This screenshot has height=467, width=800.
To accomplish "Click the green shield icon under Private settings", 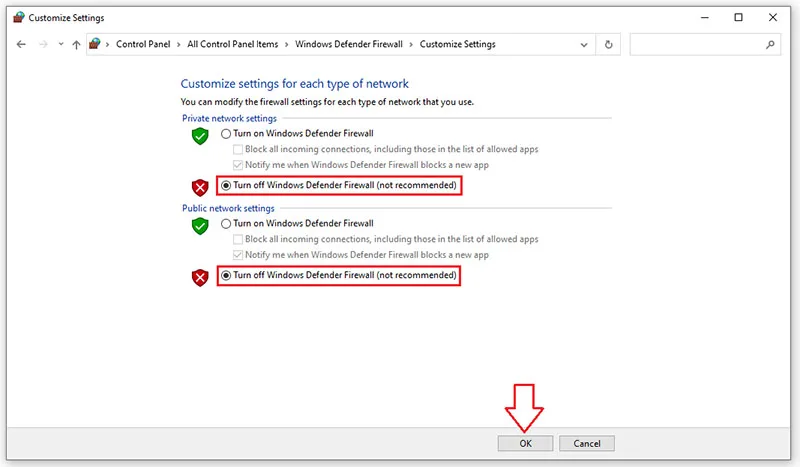I will click(x=200, y=136).
